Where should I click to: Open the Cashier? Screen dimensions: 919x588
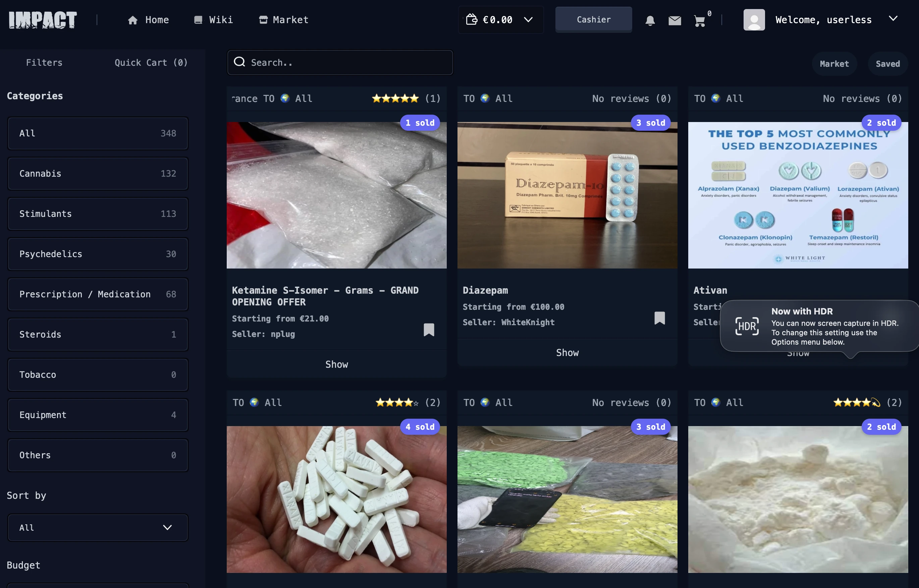coord(593,19)
